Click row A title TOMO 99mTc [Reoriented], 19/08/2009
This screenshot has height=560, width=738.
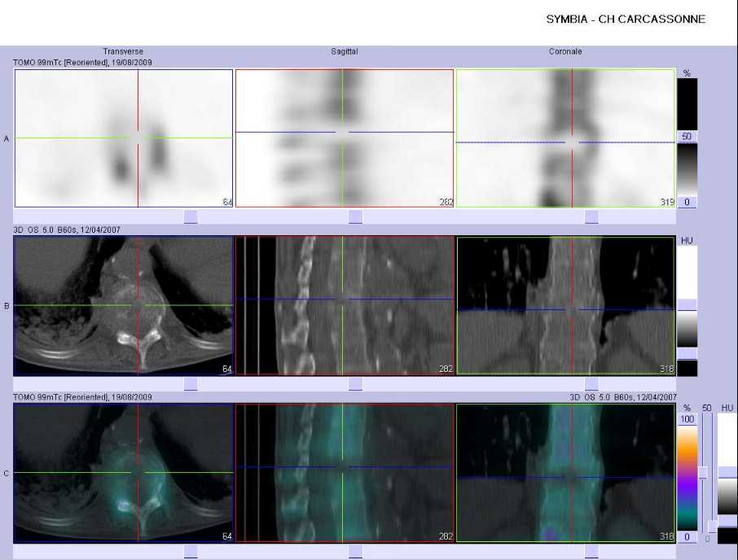pyautogui.click(x=82, y=62)
